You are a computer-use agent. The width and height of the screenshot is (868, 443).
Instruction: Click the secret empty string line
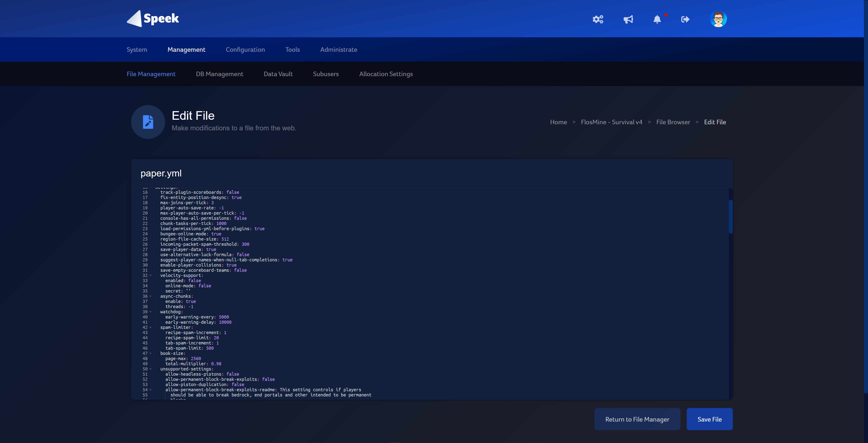[x=178, y=291]
